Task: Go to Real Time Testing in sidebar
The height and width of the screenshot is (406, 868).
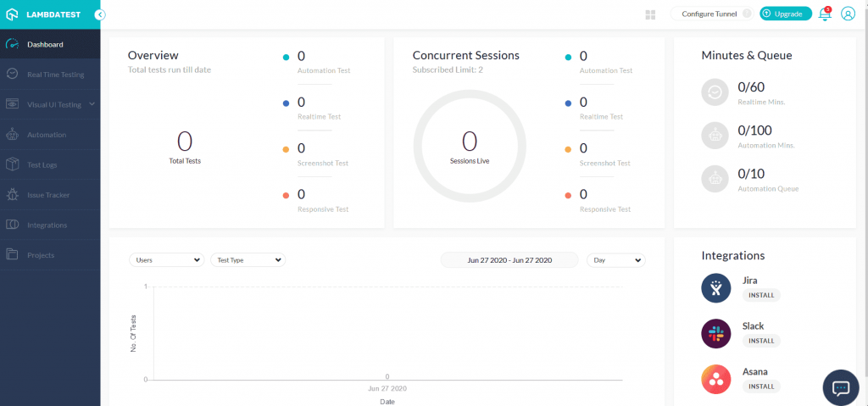Action: (54, 75)
